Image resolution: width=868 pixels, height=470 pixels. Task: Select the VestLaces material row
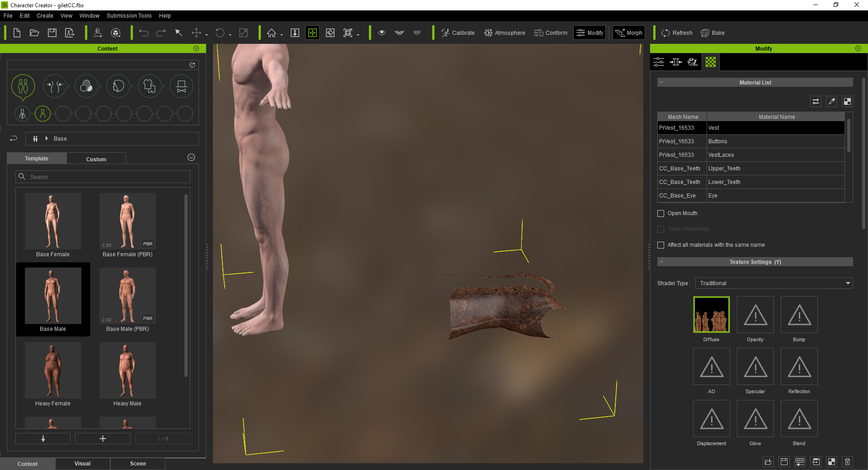tap(751, 155)
